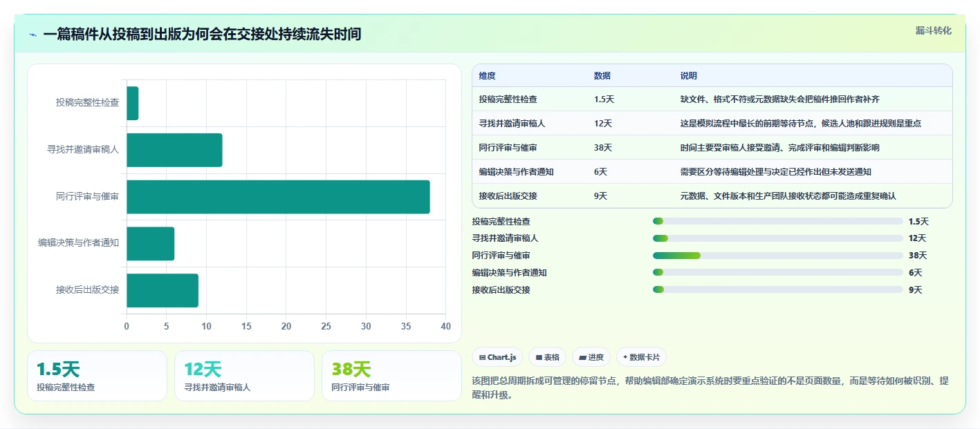This screenshot has height=429, width=980.
Task: Click the footer paragraph starting 该图把总周期
Action: [711, 389]
